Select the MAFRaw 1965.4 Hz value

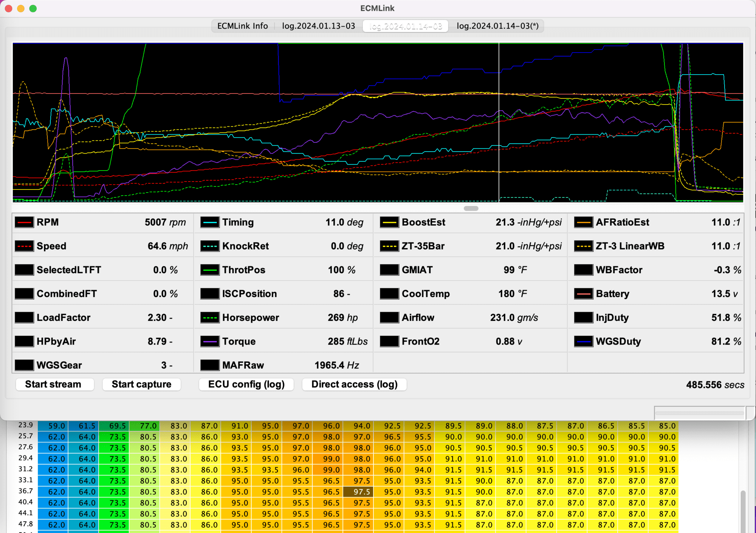point(337,365)
